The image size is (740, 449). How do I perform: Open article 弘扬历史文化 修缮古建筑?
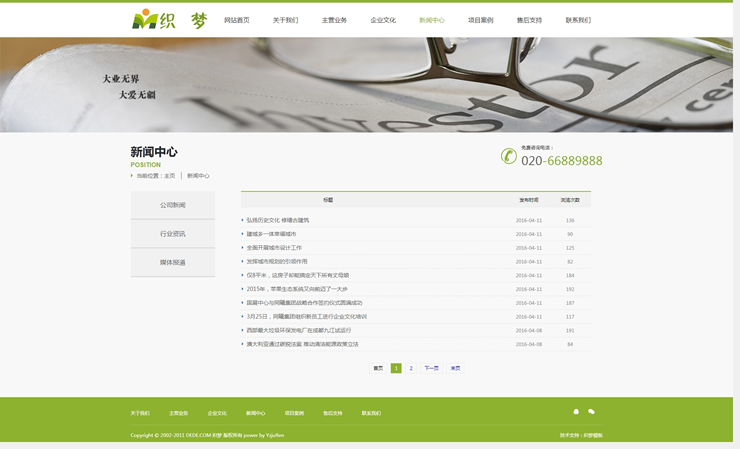pyautogui.click(x=278, y=220)
